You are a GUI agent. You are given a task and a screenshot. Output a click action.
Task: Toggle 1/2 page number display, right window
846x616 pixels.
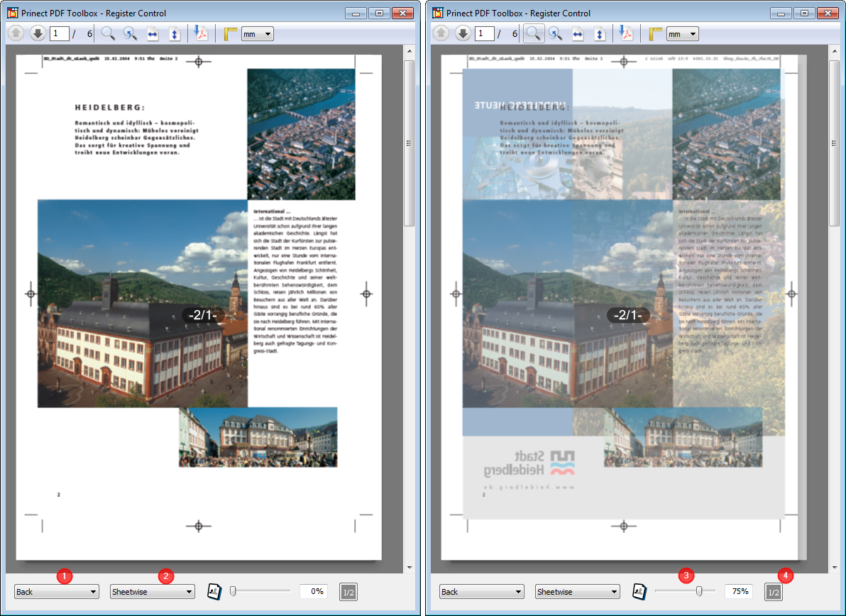(x=773, y=591)
